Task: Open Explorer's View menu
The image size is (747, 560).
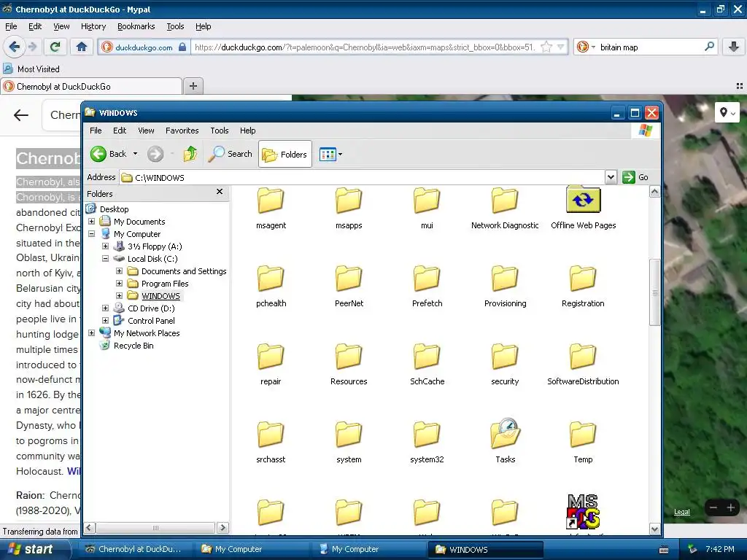Action: click(x=146, y=131)
